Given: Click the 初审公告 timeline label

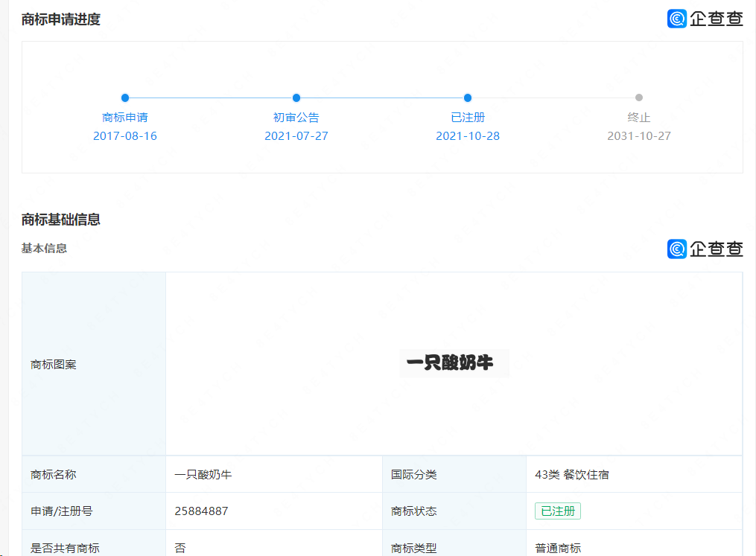Looking at the screenshot, I should [296, 118].
